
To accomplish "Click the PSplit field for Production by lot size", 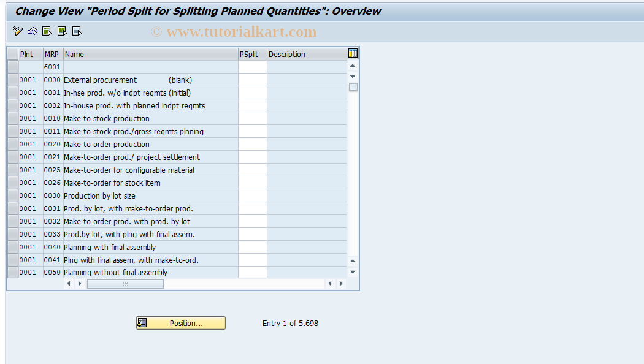I will (253, 195).
